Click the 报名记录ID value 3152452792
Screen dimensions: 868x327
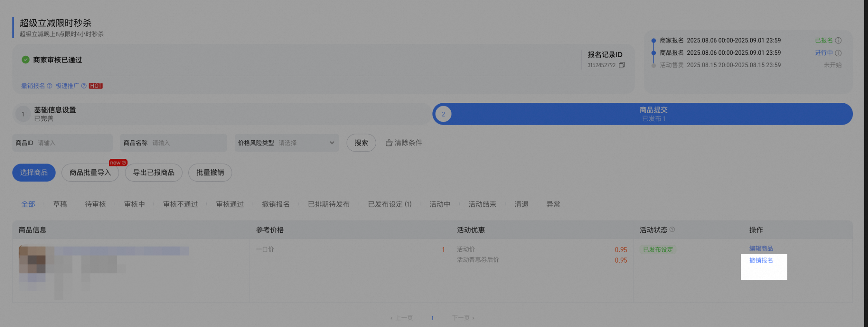601,65
